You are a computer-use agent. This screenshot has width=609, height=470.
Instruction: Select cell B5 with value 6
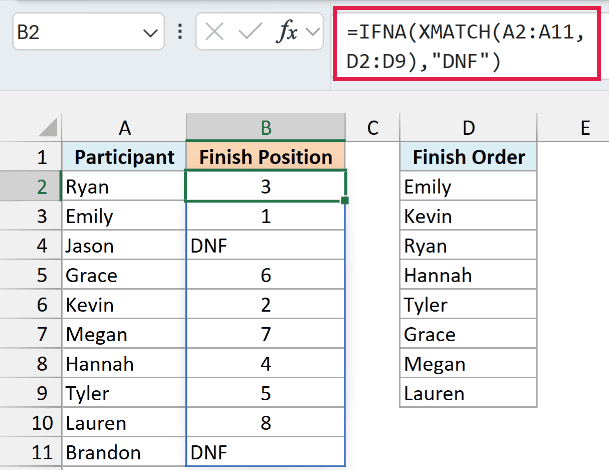click(x=266, y=275)
